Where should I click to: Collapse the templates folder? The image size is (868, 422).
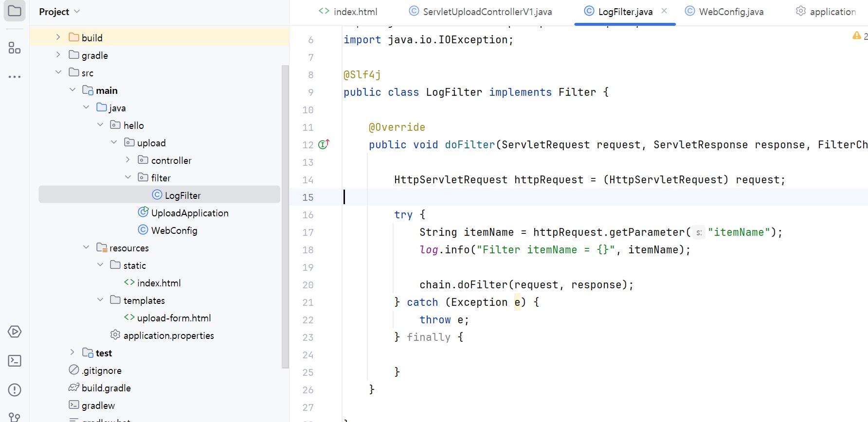point(100,300)
